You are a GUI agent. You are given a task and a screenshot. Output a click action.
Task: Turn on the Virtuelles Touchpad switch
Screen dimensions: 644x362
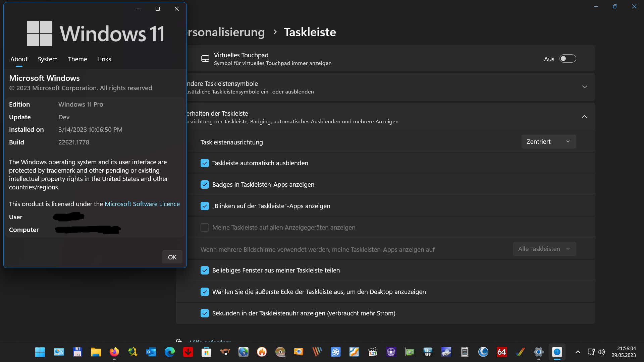568,59
